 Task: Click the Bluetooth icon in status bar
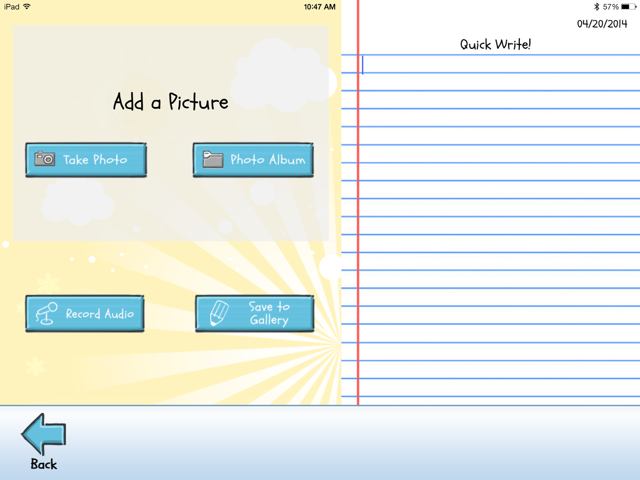596,6
